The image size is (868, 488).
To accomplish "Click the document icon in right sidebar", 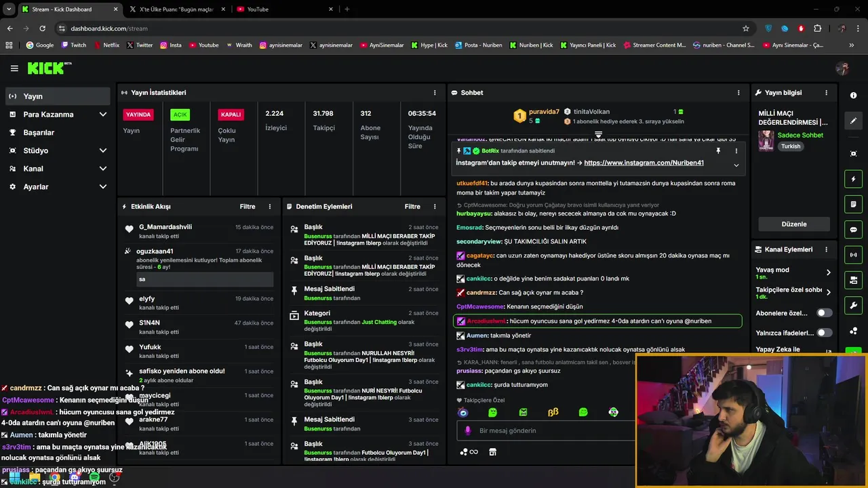I will click(853, 204).
